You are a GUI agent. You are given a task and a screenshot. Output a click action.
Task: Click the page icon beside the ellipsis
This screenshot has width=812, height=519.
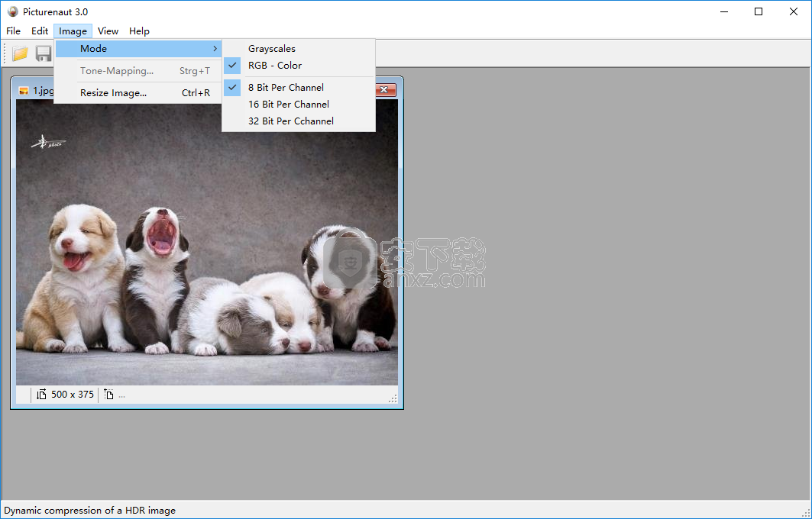[x=108, y=395]
